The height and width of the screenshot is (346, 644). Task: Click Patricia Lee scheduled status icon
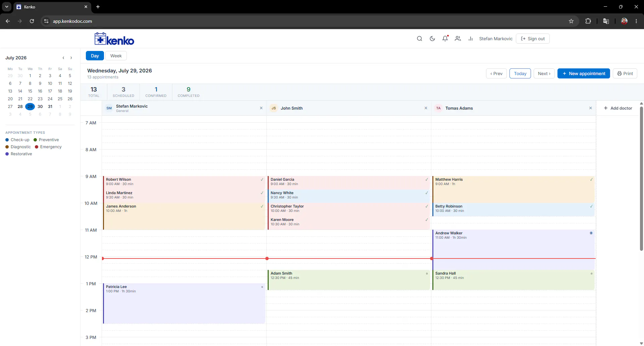(x=262, y=287)
